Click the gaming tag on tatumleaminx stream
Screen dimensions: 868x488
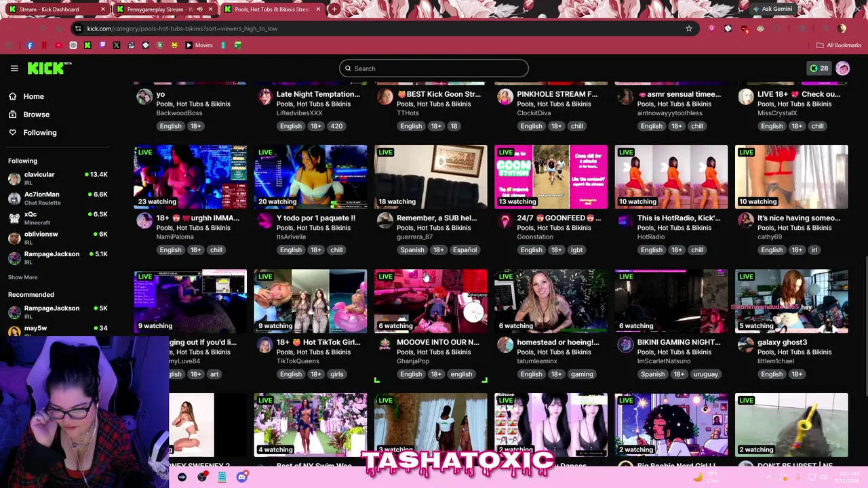582,374
